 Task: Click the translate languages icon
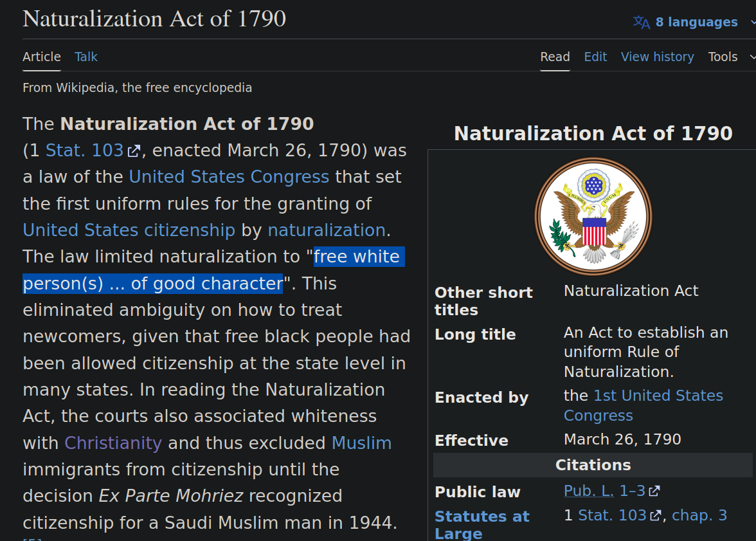coord(642,23)
